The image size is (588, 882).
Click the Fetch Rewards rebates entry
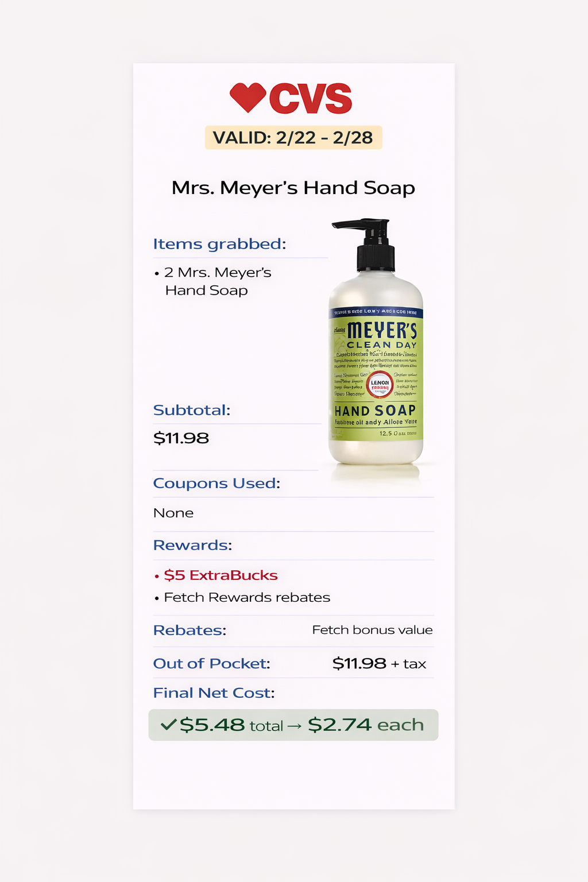tap(242, 598)
